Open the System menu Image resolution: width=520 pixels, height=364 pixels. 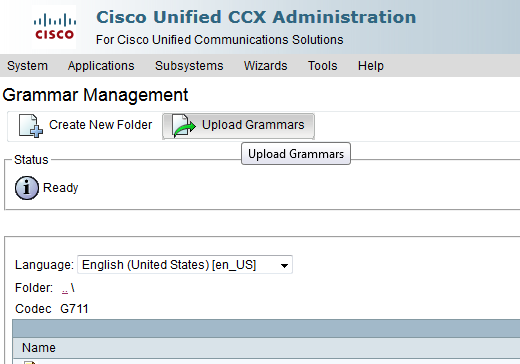point(27,66)
